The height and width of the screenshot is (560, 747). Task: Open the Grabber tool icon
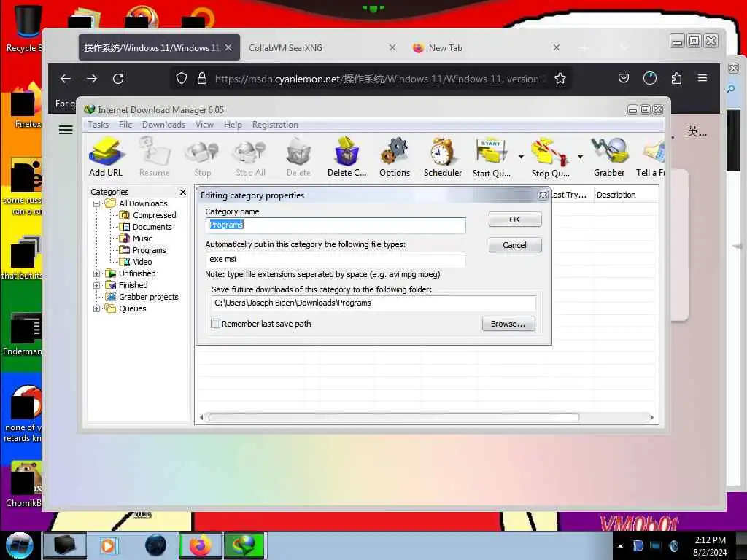pos(609,157)
